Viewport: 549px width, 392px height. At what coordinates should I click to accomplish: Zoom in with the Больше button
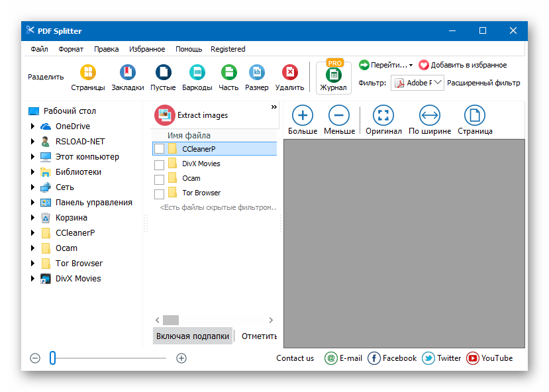click(303, 115)
